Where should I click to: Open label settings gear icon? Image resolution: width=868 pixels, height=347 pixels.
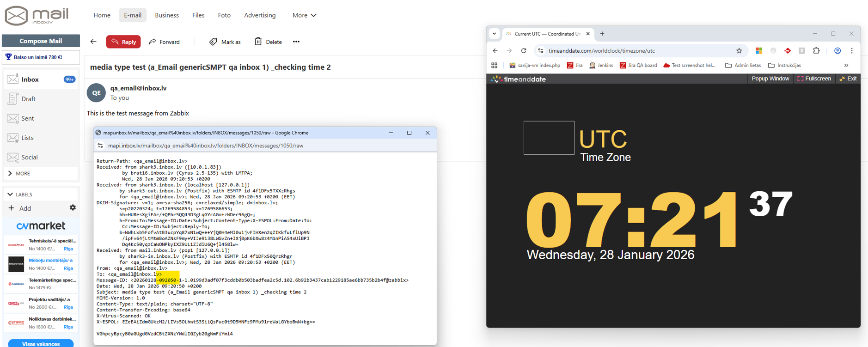(73, 208)
